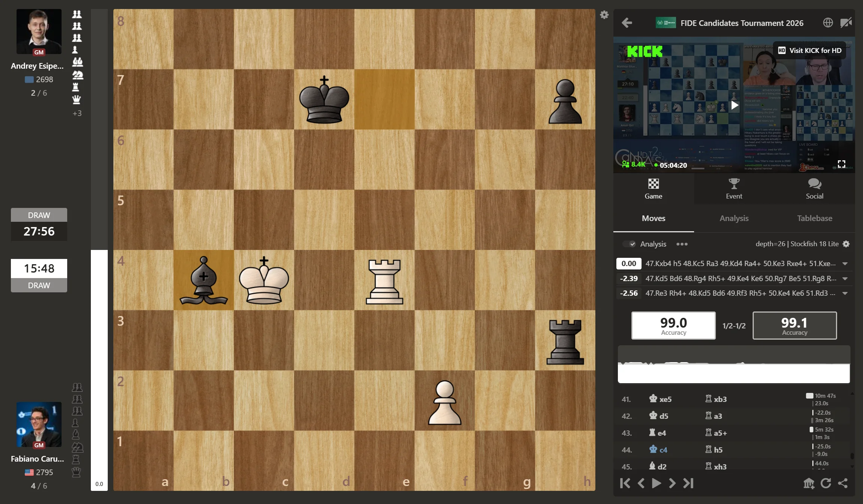Flip the board using the rotate icon

click(825, 483)
